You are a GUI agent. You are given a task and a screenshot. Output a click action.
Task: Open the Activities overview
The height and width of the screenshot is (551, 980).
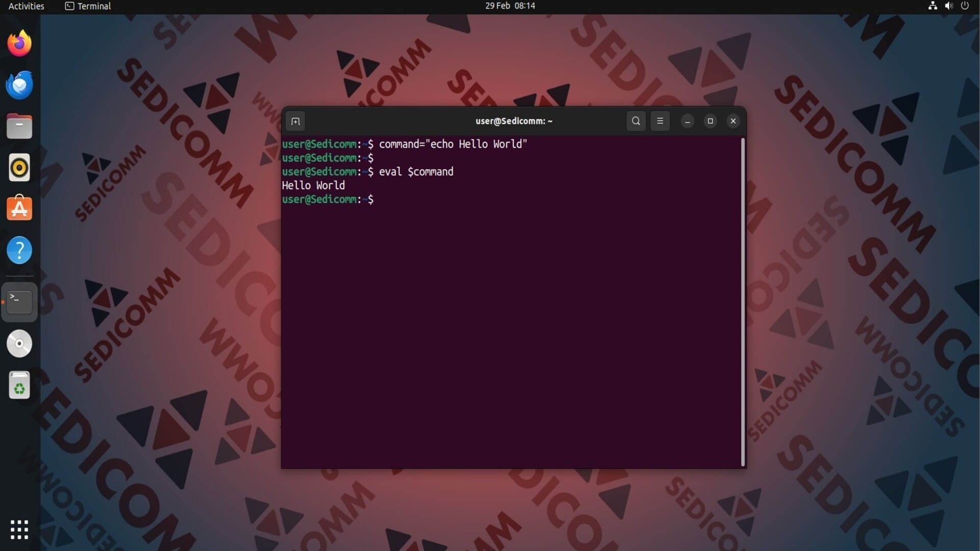point(27,6)
